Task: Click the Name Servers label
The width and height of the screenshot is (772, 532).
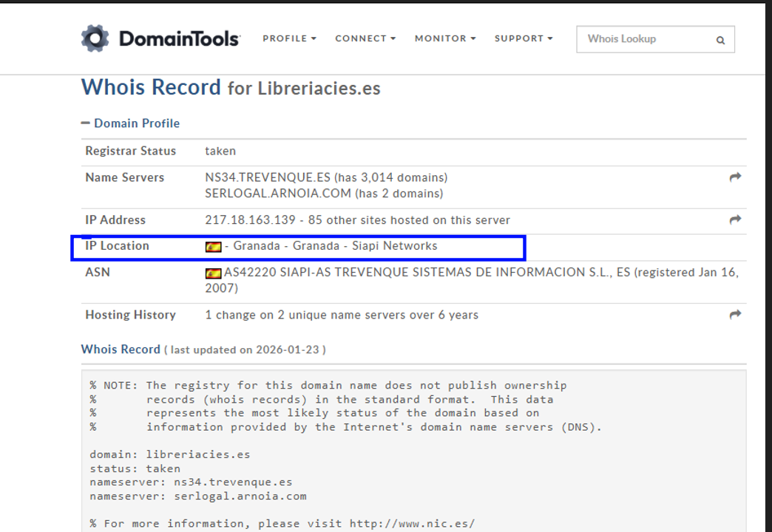Action: [x=124, y=177]
